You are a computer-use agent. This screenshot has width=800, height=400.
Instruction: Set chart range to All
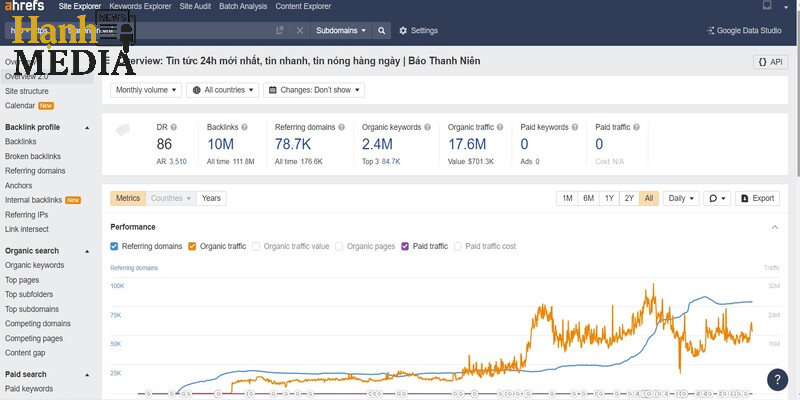point(648,198)
